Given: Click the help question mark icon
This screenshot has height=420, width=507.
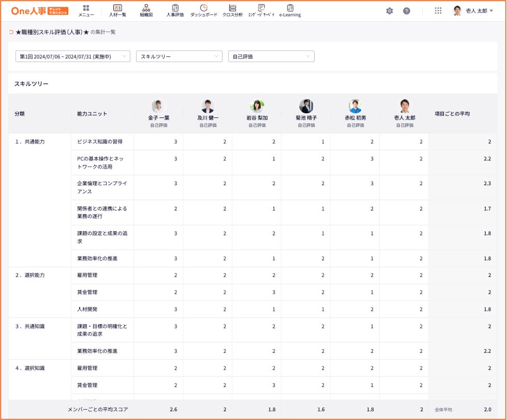Looking at the screenshot, I should (x=407, y=11).
